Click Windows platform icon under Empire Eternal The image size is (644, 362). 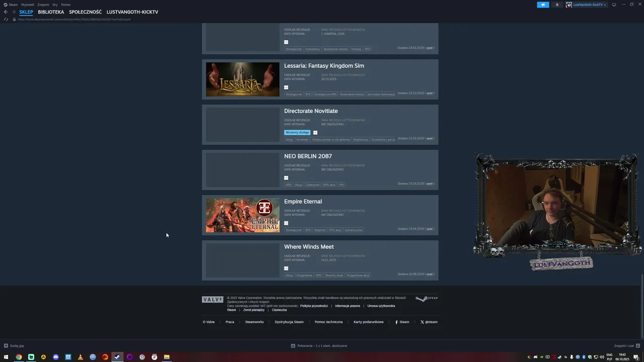click(x=286, y=223)
